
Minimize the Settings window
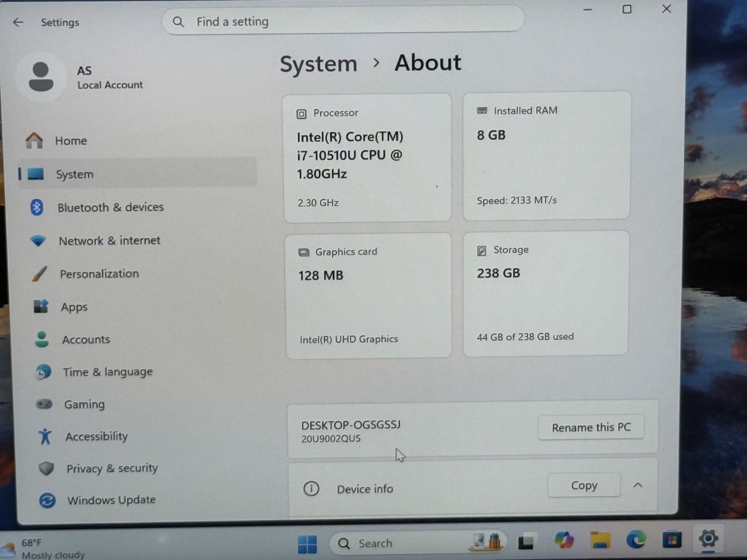click(588, 9)
